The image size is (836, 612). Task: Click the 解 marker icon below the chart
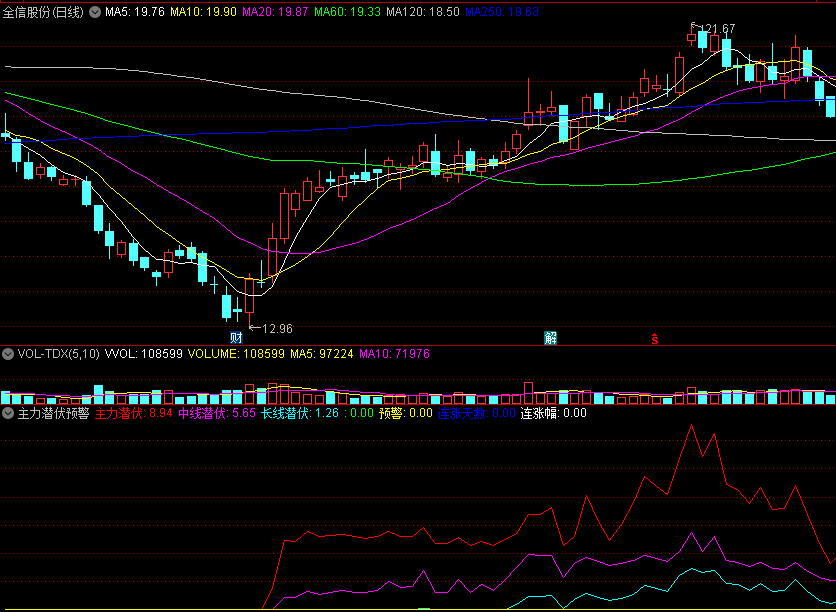coord(550,337)
